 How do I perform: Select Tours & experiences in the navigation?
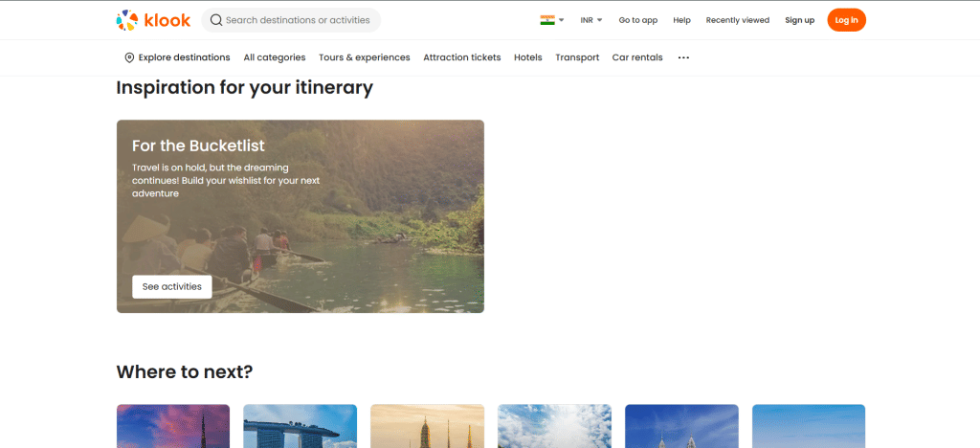coord(364,57)
